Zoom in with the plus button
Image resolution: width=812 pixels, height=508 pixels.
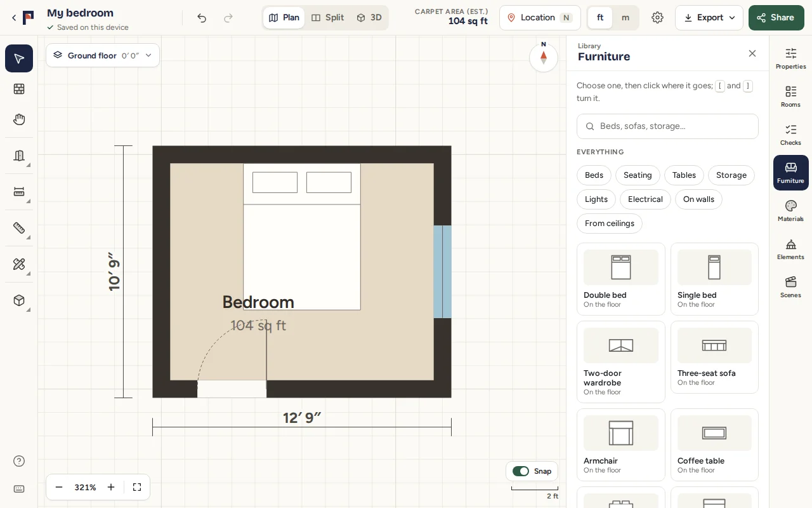111,487
